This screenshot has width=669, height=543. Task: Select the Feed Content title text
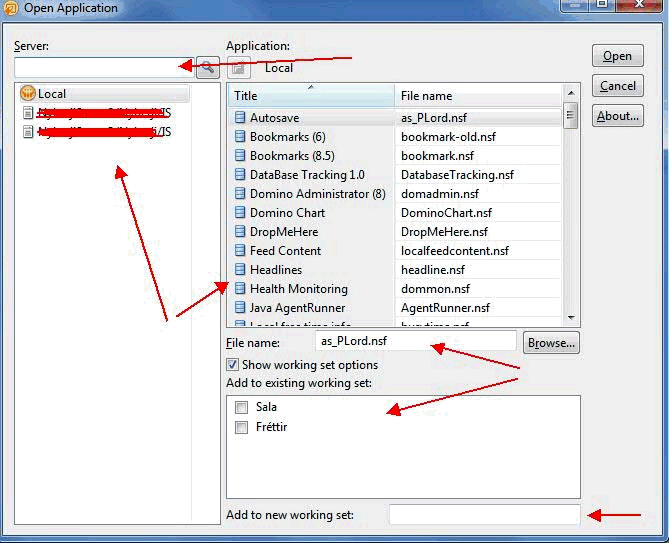tap(285, 251)
